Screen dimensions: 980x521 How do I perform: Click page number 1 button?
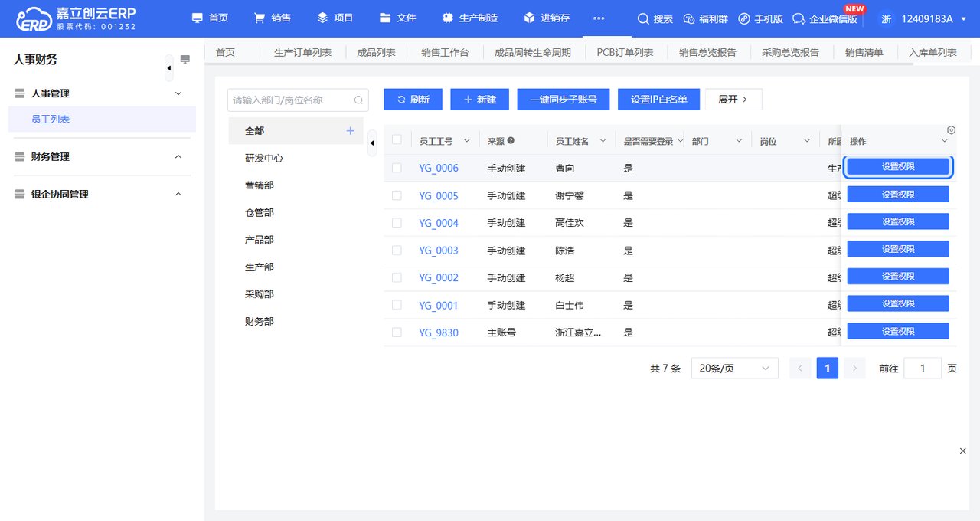point(827,369)
